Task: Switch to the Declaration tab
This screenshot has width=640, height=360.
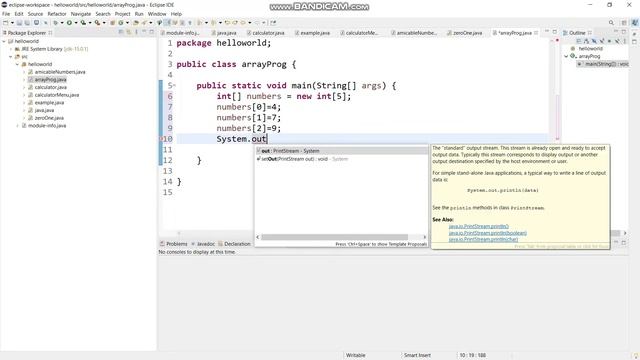Action: click(x=234, y=244)
